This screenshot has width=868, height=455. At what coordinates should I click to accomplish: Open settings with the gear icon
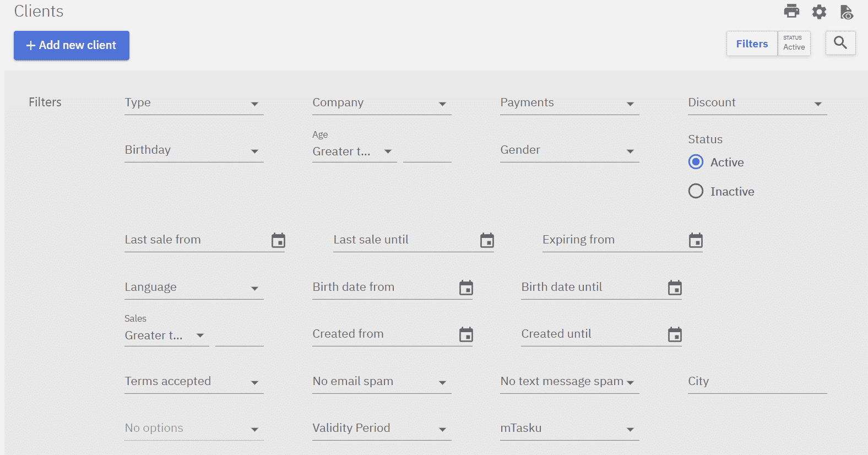point(819,12)
